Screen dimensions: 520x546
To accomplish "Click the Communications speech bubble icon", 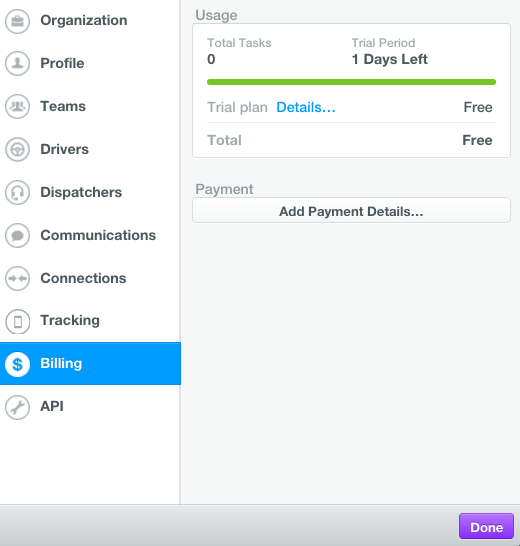I will pyautogui.click(x=17, y=235).
